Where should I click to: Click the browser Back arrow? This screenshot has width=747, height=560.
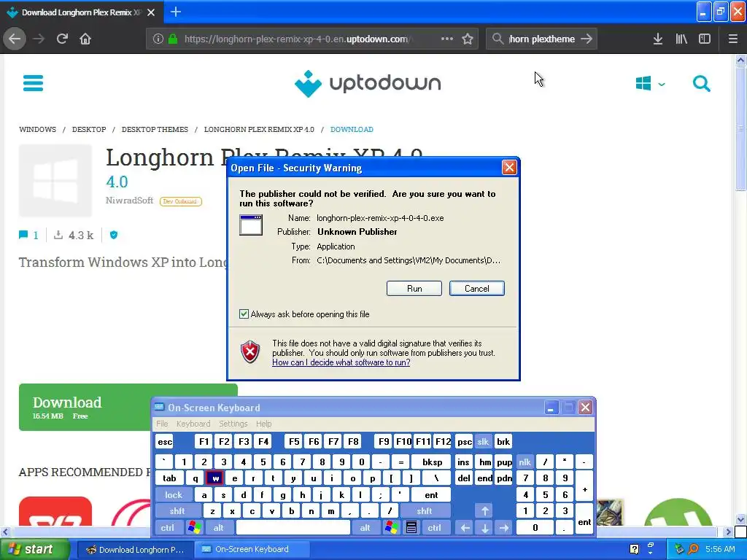[15, 39]
